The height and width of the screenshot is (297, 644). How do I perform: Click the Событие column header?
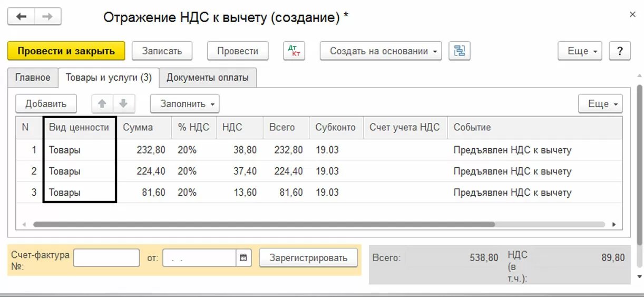535,127
